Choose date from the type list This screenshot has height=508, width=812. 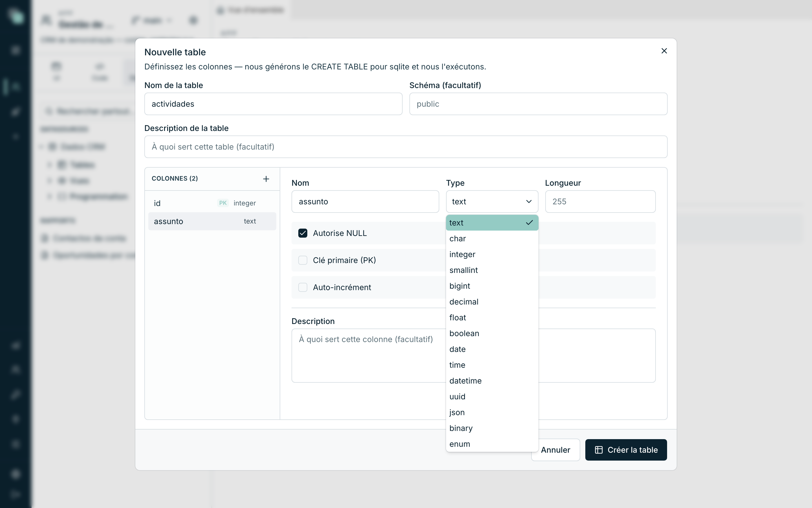coord(492,349)
